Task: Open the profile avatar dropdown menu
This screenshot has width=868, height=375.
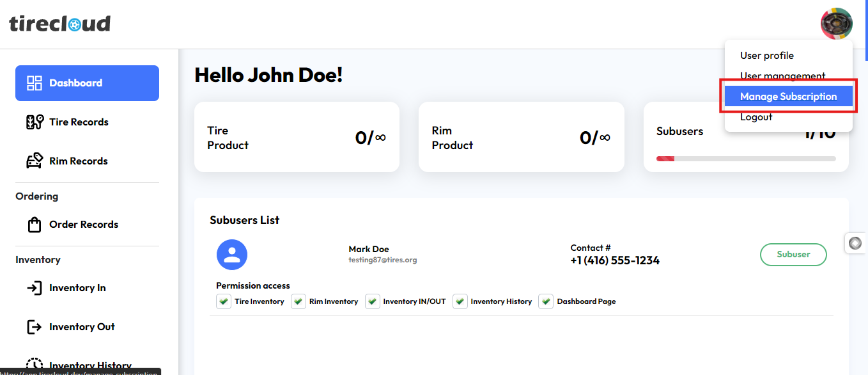Action: point(836,24)
